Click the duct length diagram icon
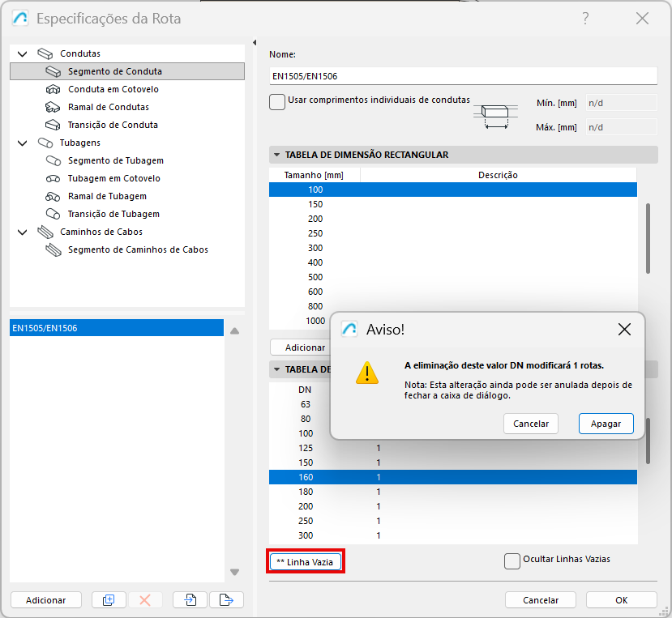672x618 pixels. (x=495, y=116)
